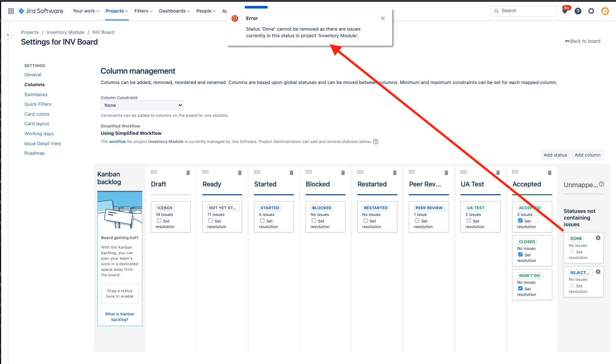The width and height of the screenshot is (616, 364).
Task: Delete the Peer Review column trash icon
Action: click(x=446, y=172)
